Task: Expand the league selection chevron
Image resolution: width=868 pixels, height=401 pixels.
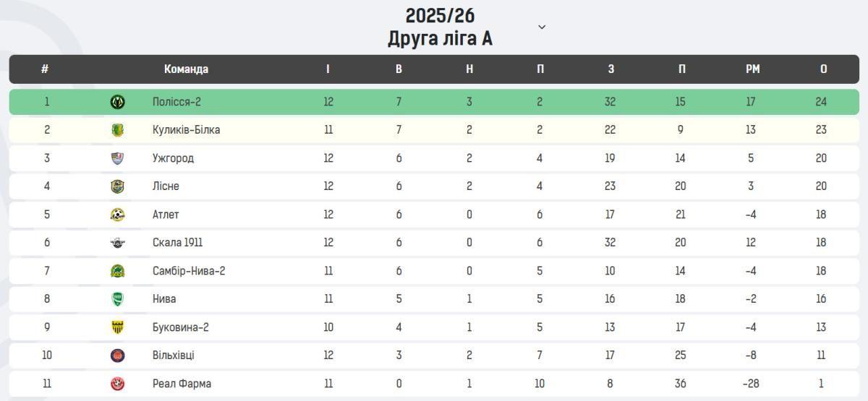Action: coord(542,27)
